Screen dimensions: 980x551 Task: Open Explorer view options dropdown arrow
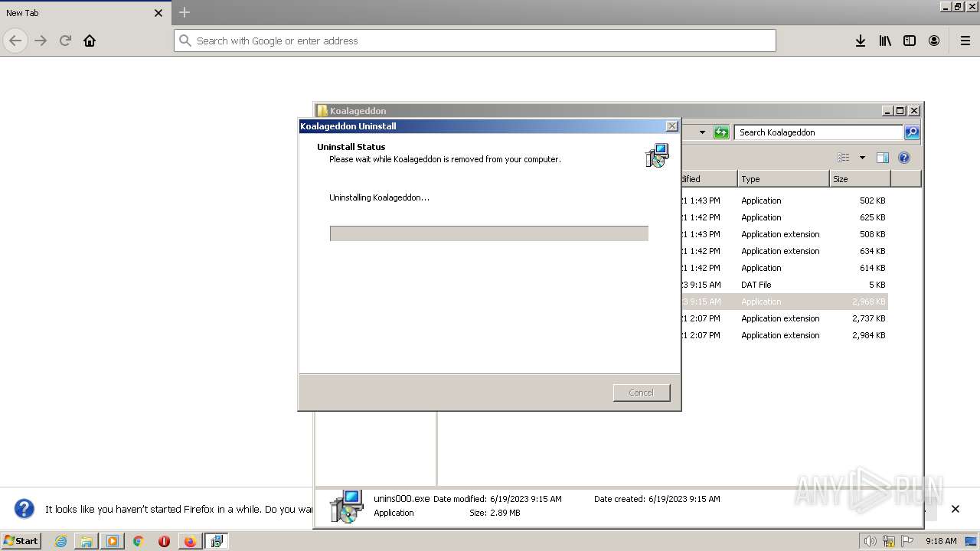(862, 158)
